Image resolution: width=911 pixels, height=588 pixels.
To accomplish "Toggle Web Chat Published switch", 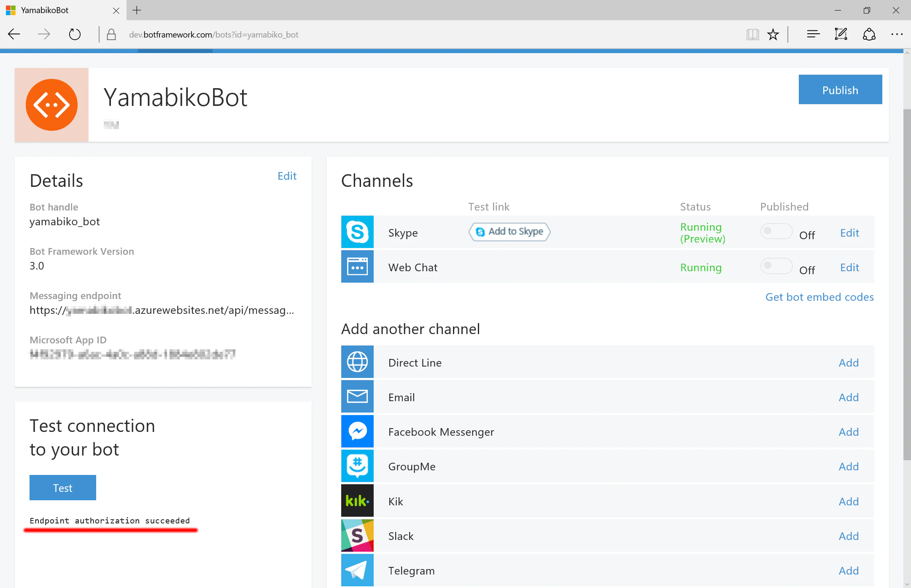I will pyautogui.click(x=776, y=266).
